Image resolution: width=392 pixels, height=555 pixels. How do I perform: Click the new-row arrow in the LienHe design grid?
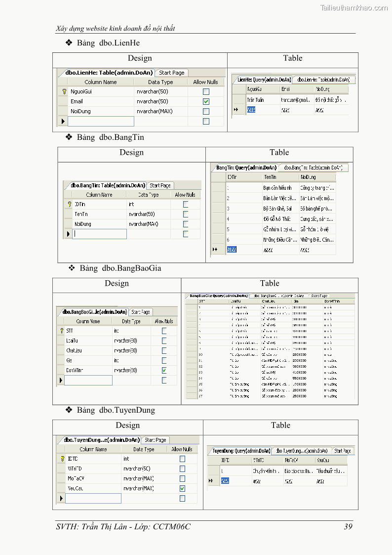pyautogui.click(x=63, y=121)
